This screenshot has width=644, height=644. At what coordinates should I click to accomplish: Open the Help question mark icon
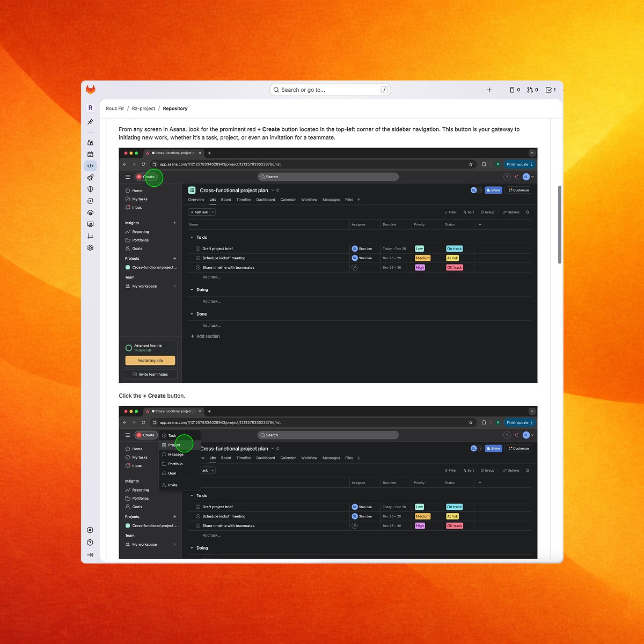tap(90, 543)
